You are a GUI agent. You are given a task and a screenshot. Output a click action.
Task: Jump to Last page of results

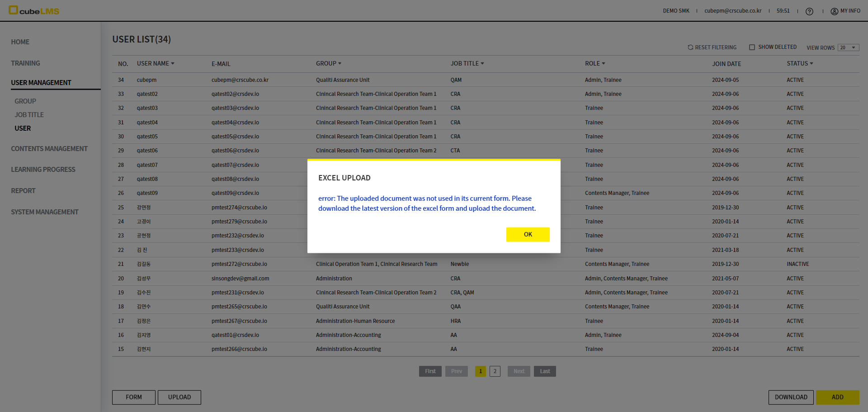click(545, 371)
